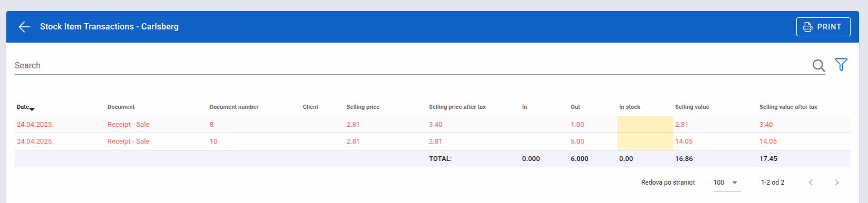Click the In column header
Screen dimensions: 868x203
524,107
